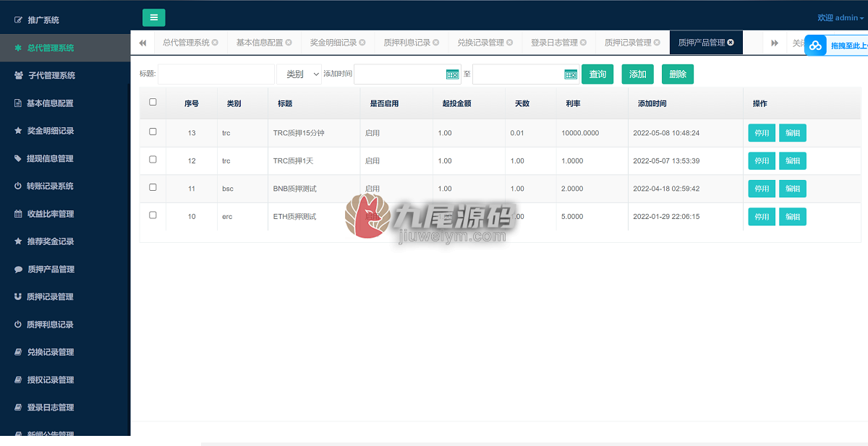The image size is (868, 446).
Task: Close the 质押记录管理 tab
Action: tap(657, 43)
